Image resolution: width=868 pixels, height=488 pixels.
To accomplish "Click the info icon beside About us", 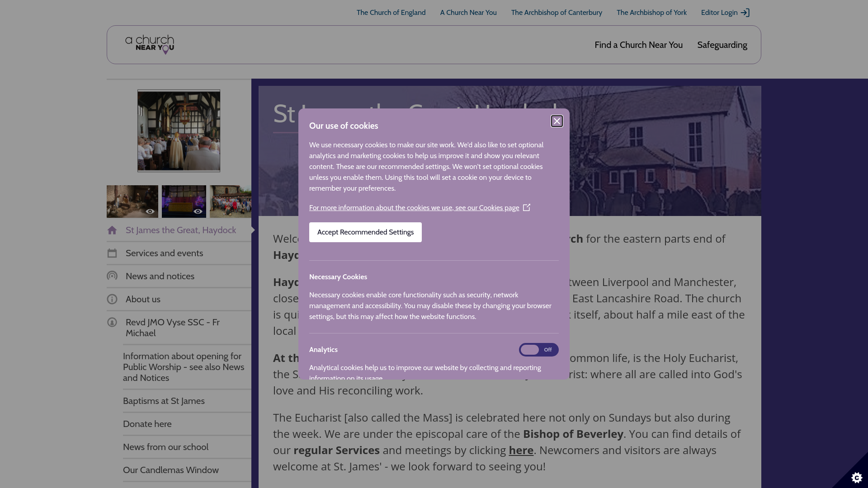I will (x=112, y=299).
